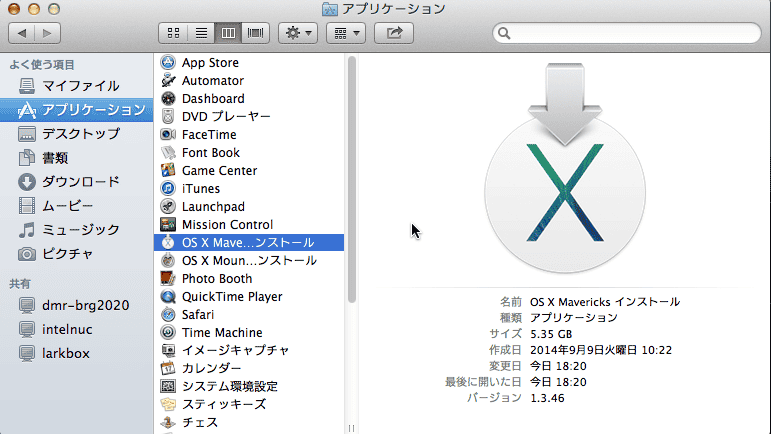Click the Photo Booth icon
The width and height of the screenshot is (771, 434).
[x=168, y=278]
